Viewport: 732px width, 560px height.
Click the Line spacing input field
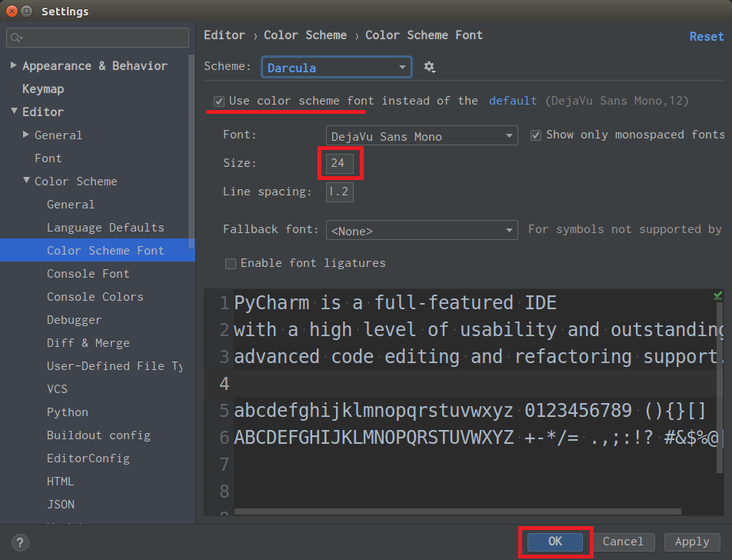[x=339, y=192]
